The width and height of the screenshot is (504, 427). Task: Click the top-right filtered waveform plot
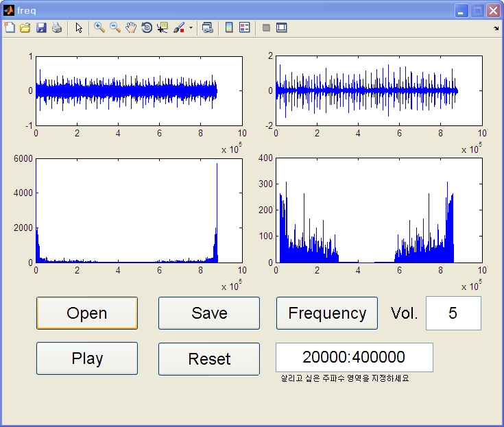pos(379,91)
